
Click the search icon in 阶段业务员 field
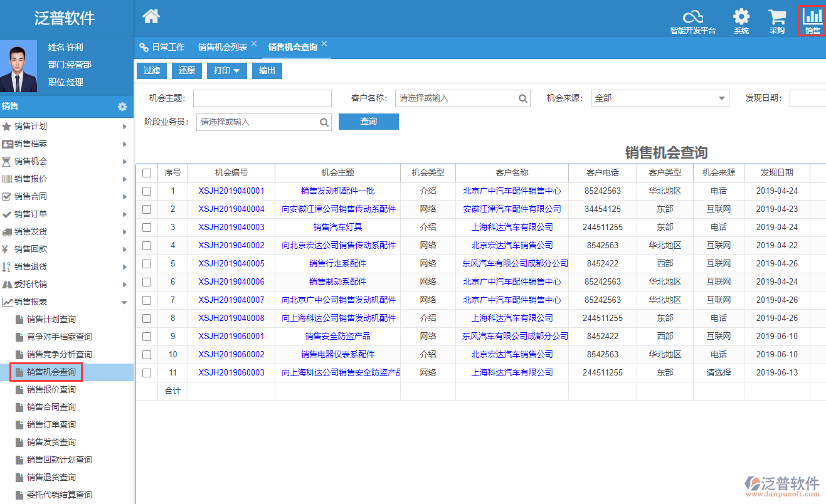(324, 122)
